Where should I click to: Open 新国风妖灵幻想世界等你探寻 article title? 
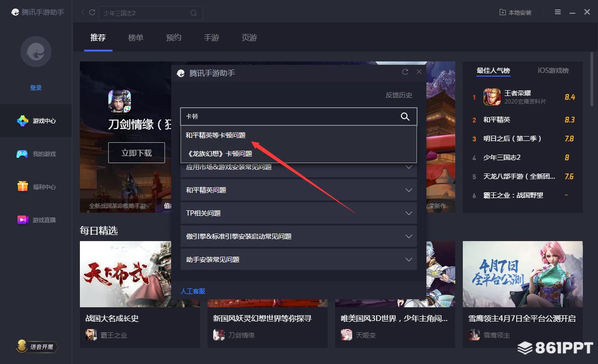point(262,319)
